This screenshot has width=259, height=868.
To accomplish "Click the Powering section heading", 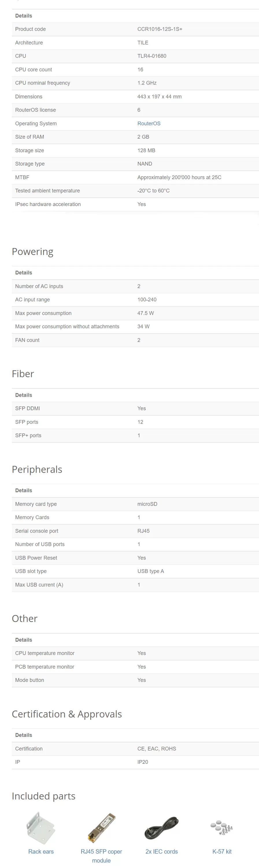I will tap(33, 252).
